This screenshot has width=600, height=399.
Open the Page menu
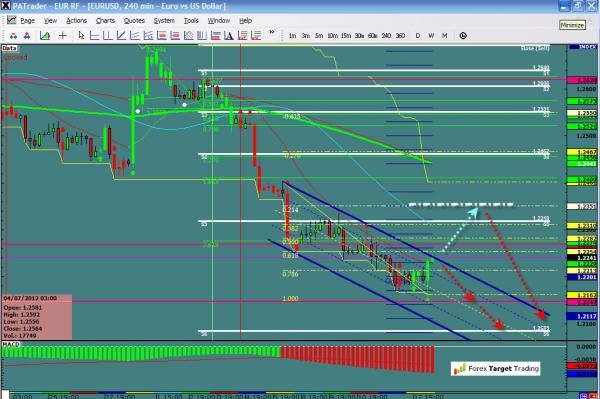(27, 21)
